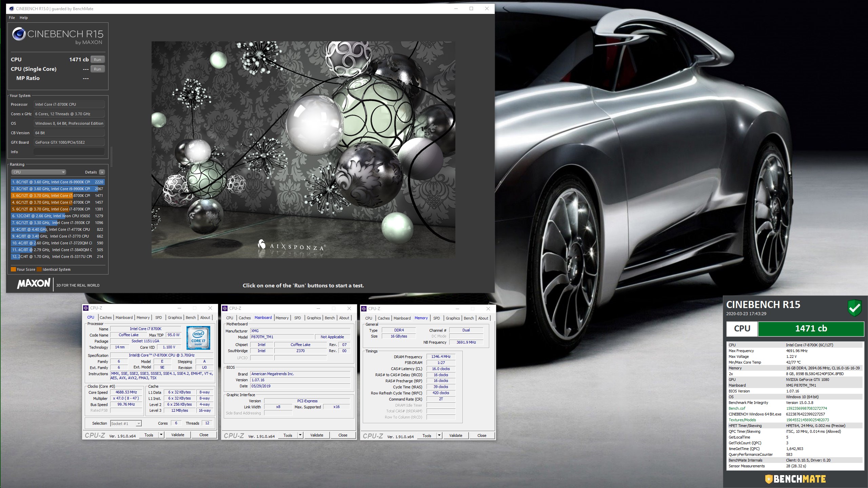This screenshot has width=868, height=488.
Task: Click Close button in CPU-Z Memory window
Action: [x=482, y=435]
